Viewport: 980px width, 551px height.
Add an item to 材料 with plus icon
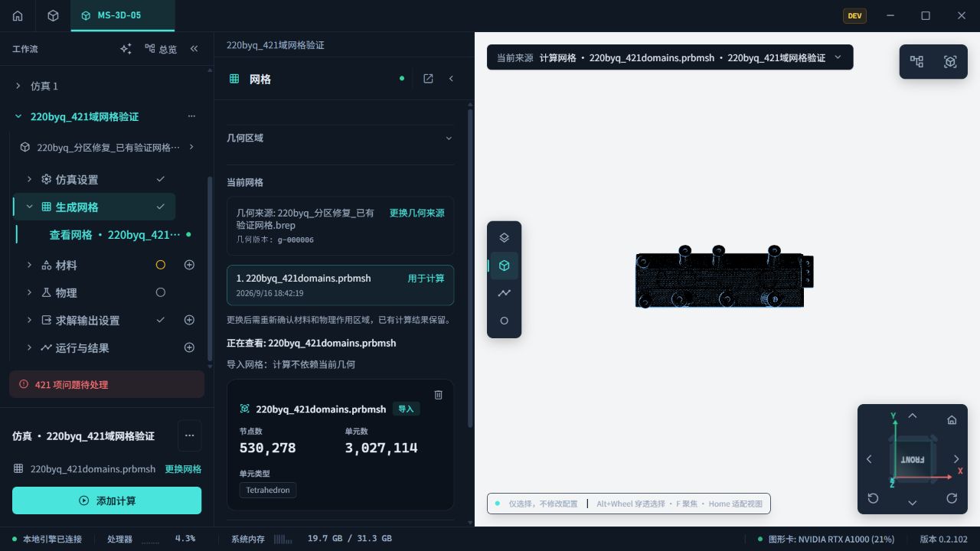(189, 265)
